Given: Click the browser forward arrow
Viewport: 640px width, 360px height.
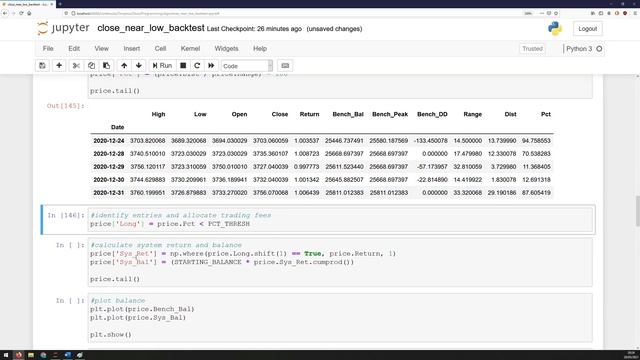Looking at the screenshot, I should tap(13, 13).
